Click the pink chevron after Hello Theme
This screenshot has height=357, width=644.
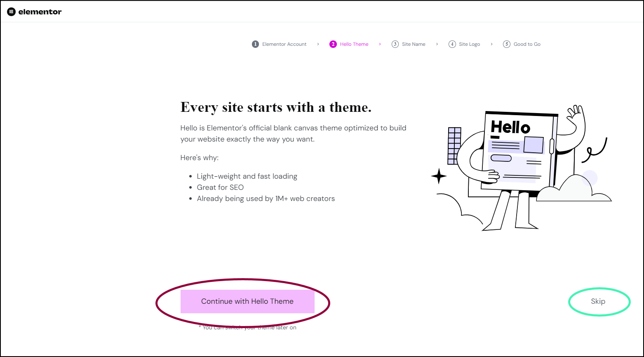click(380, 44)
